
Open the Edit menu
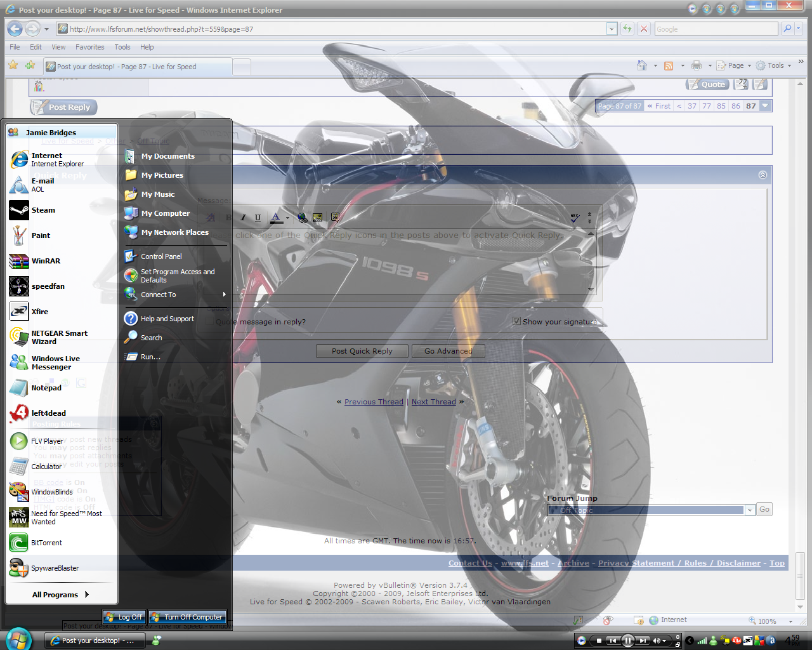(x=36, y=47)
